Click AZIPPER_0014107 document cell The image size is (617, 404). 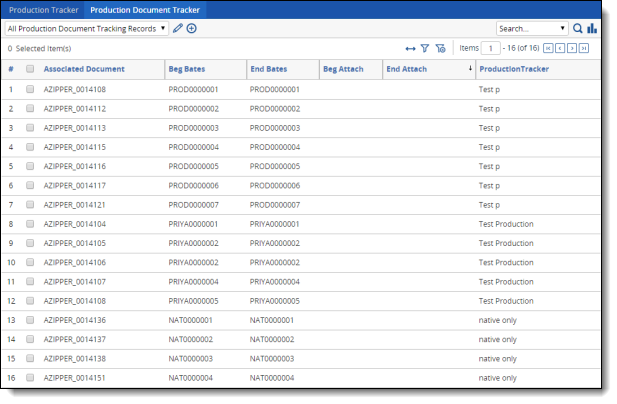pyautogui.click(x=75, y=282)
